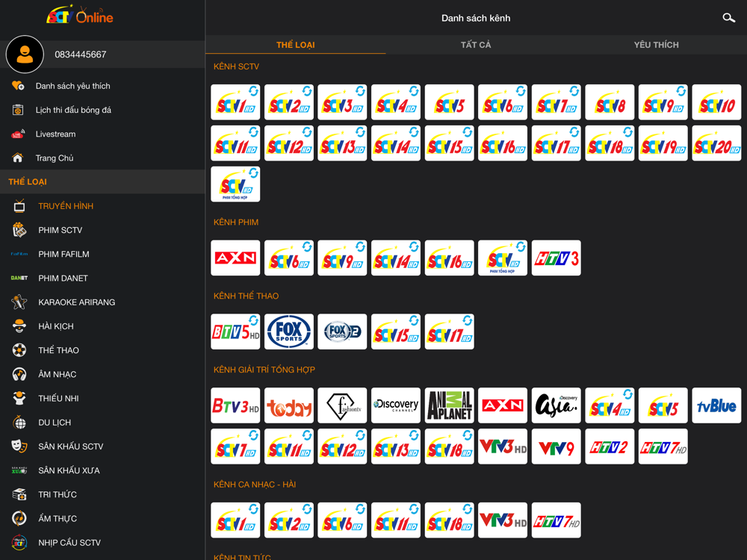Open the Animal Planet channel
Viewport: 747px width, 560px height.
(449, 405)
